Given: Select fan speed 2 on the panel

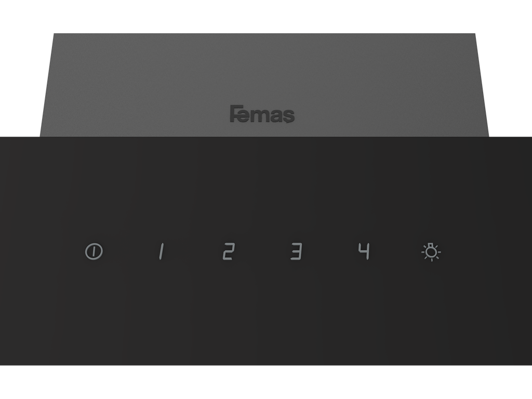Looking at the screenshot, I should coord(229,251).
